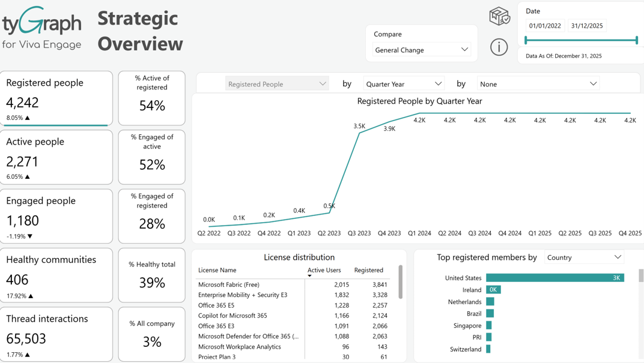
Task: Select the Registered people card
Action: coord(56,98)
